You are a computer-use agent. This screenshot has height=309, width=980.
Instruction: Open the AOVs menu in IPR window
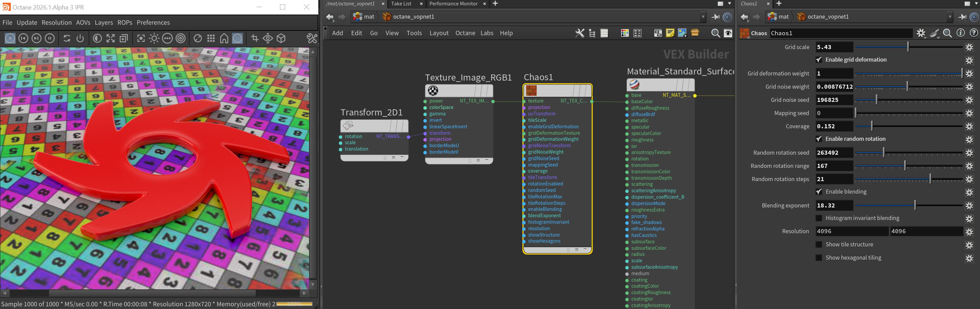pyautogui.click(x=83, y=22)
